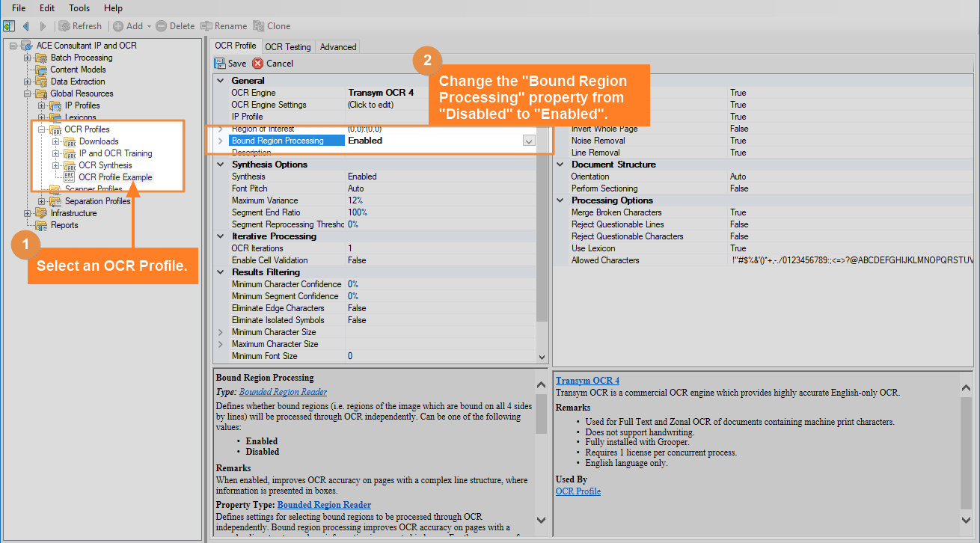Collapse the Synthesis Options section
The height and width of the screenshot is (543, 980).
(221, 165)
